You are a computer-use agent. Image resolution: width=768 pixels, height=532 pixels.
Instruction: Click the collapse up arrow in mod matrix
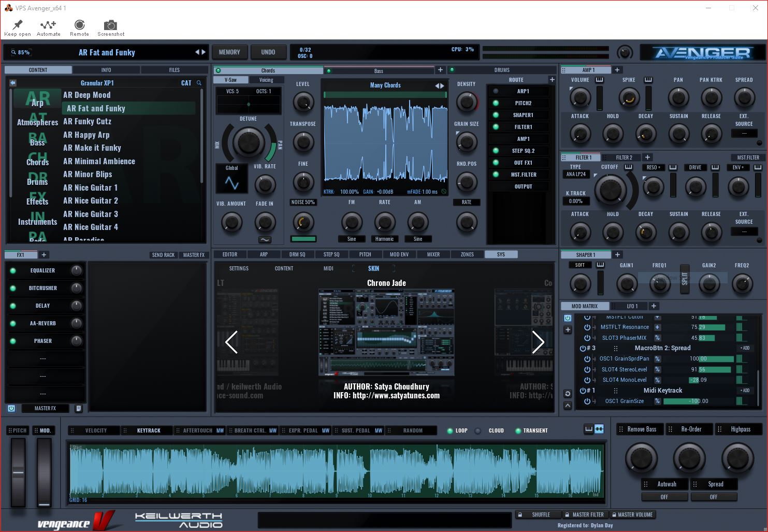pos(568,406)
